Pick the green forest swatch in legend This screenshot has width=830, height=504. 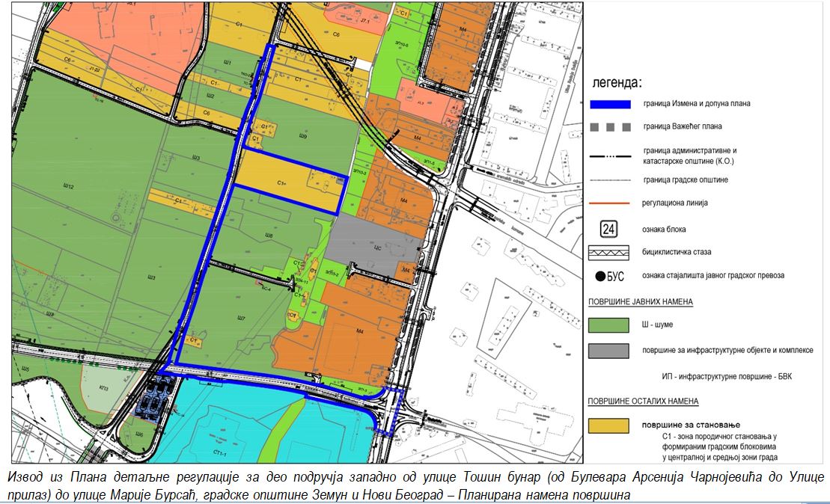pos(608,325)
